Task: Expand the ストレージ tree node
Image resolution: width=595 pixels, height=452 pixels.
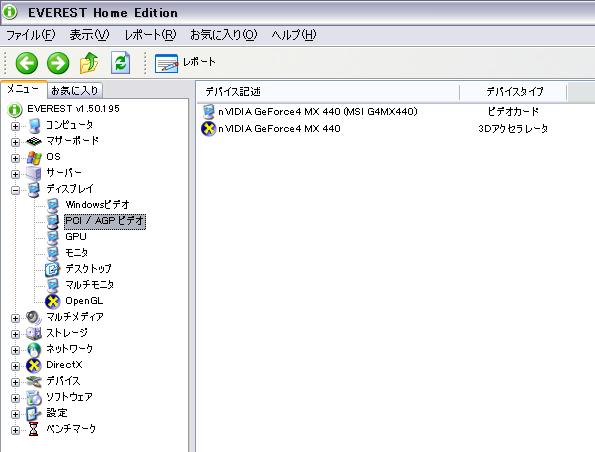Action: pos(15,334)
